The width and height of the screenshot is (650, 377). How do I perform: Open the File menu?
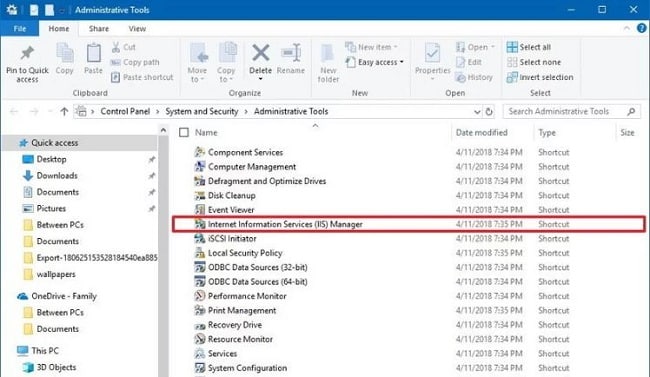tap(19, 29)
